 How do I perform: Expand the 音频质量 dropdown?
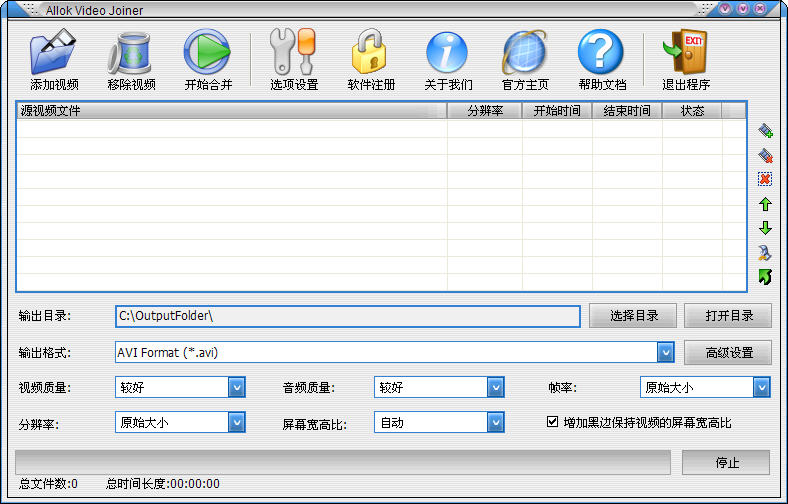(x=496, y=387)
